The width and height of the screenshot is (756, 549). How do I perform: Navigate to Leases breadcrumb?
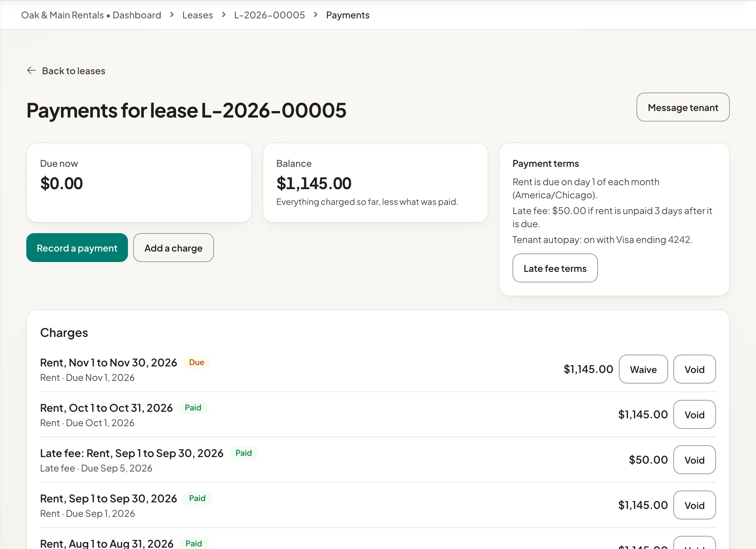click(197, 15)
